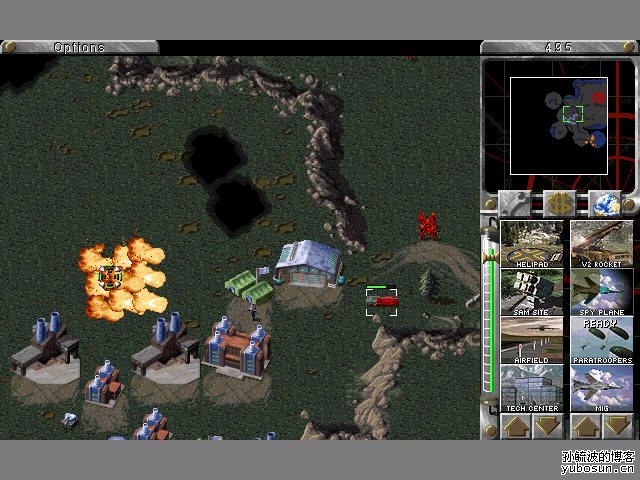
Task: Build a SAM Site from the sidebar
Action: point(532,292)
